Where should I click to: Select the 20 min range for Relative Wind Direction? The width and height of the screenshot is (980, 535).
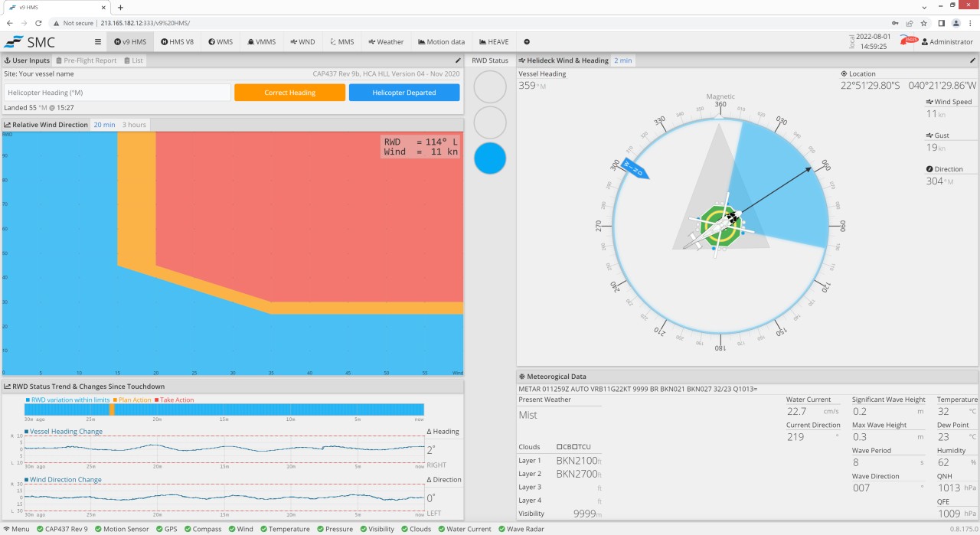104,125
